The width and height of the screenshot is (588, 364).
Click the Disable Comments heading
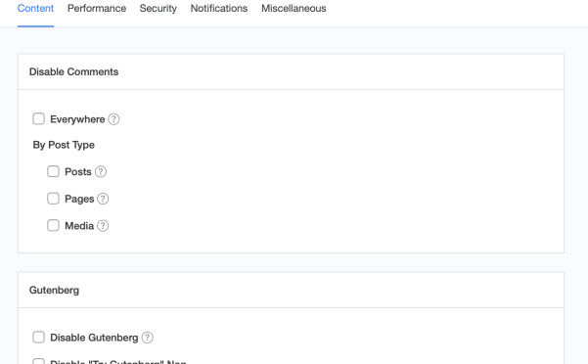74,71
